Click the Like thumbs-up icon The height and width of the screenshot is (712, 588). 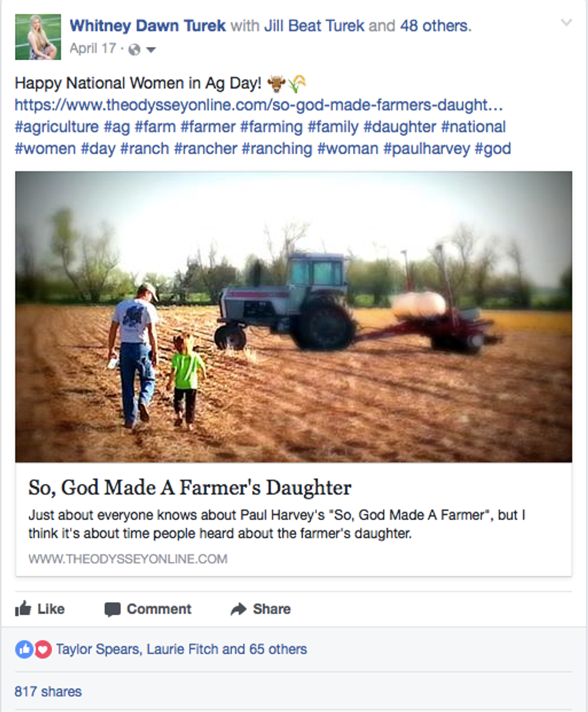pyautogui.click(x=23, y=609)
